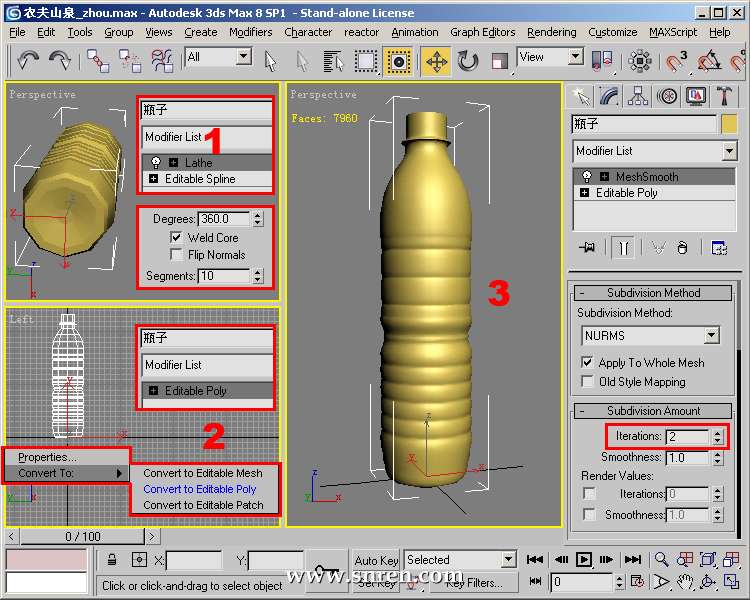Toggle the Apply To Whole Mesh checkbox
The width and height of the screenshot is (750, 600).
click(x=588, y=363)
